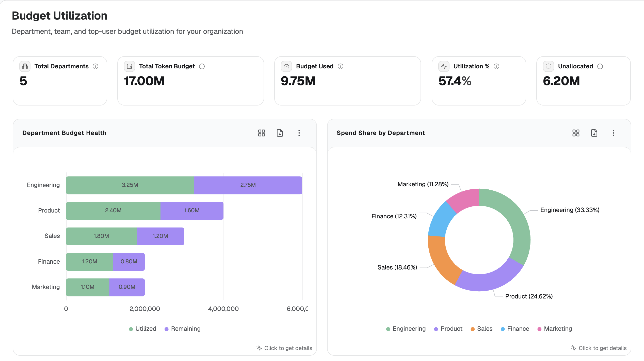Viewport: 644px width, 361px height.
Task: Download Department Budget Health chart data
Action: [280, 133]
